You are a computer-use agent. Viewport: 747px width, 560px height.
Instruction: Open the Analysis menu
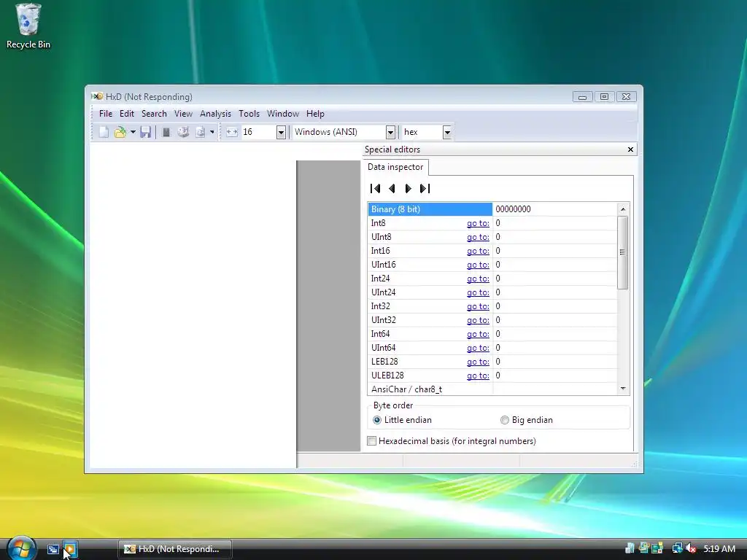(215, 114)
